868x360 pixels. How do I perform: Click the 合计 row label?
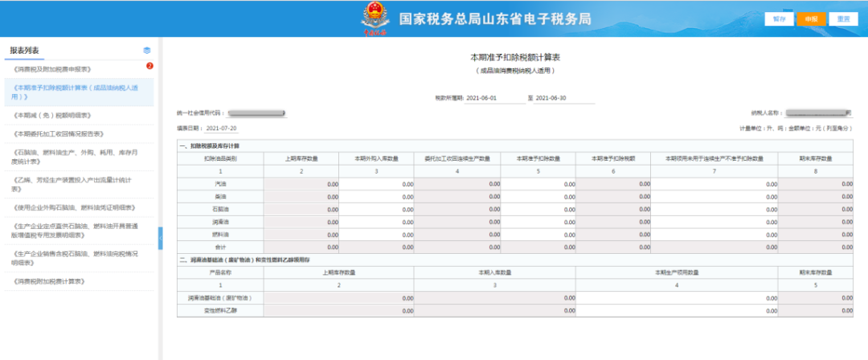pos(220,247)
